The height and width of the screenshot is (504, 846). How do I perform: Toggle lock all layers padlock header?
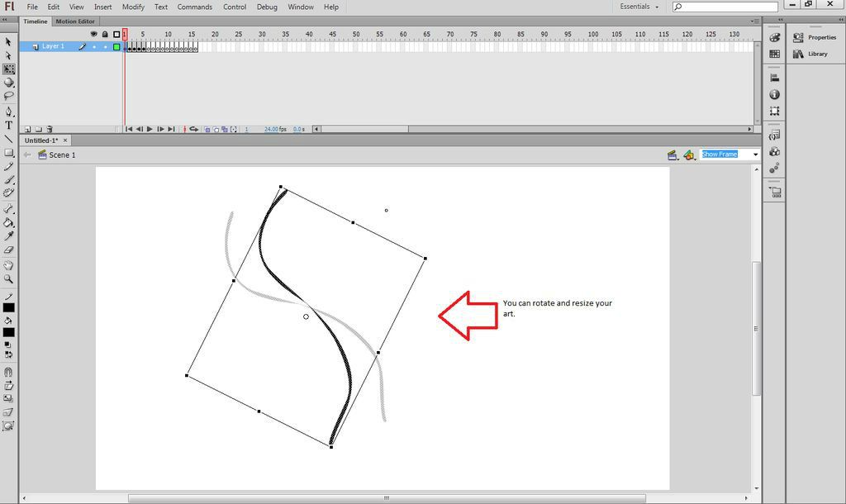105,34
